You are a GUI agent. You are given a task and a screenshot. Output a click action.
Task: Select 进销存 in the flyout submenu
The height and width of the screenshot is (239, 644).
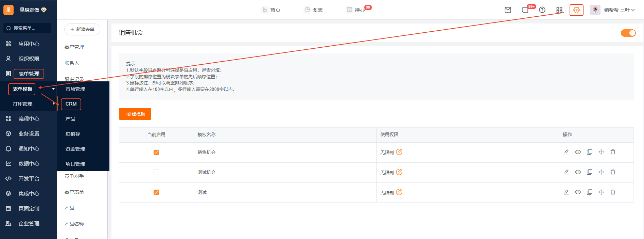coord(73,134)
